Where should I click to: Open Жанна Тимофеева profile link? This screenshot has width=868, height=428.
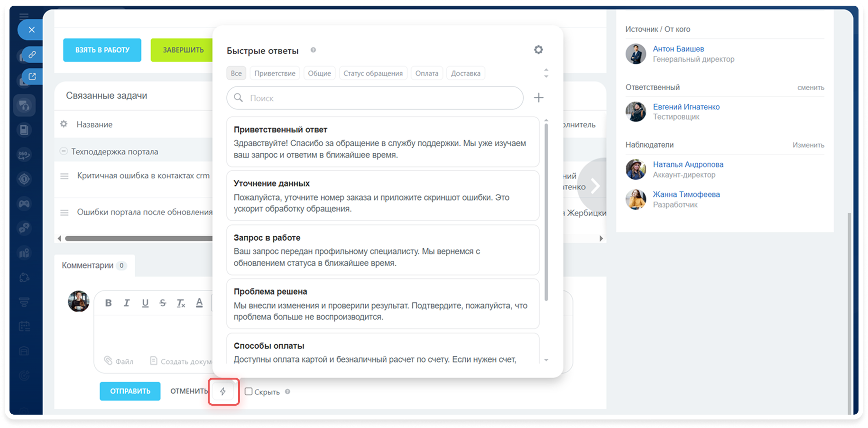coord(686,194)
